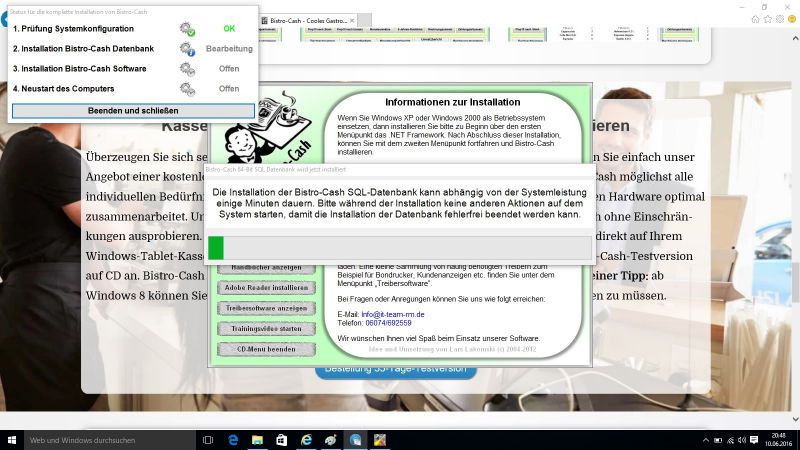Click gear icon next to Prüfung Systemkonfiguration
This screenshot has width=800, height=450.
click(187, 29)
